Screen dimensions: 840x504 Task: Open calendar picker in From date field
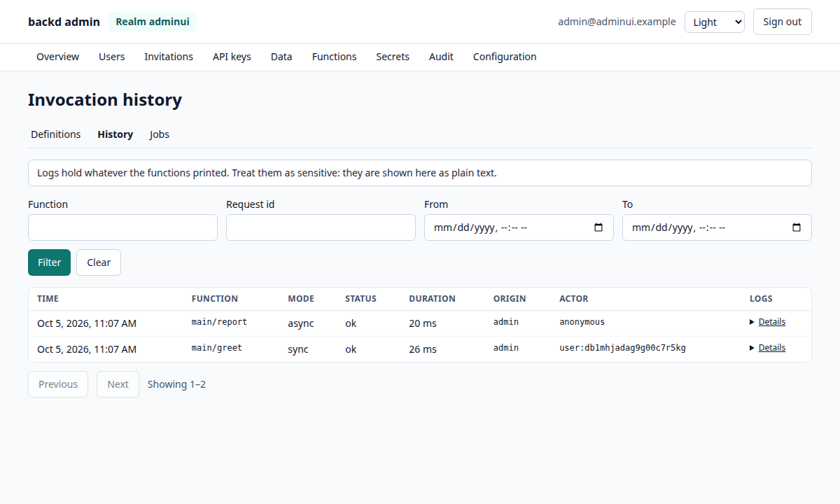(598, 227)
